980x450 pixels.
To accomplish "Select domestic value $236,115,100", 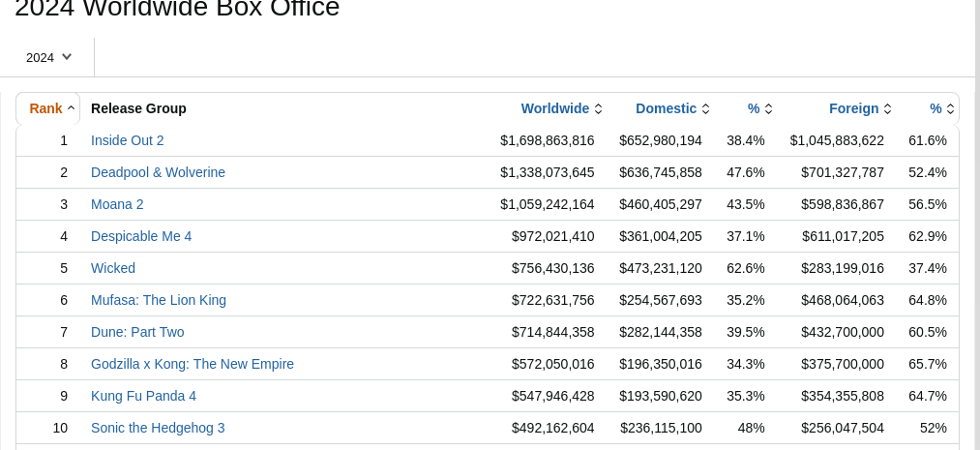I will (662, 428).
